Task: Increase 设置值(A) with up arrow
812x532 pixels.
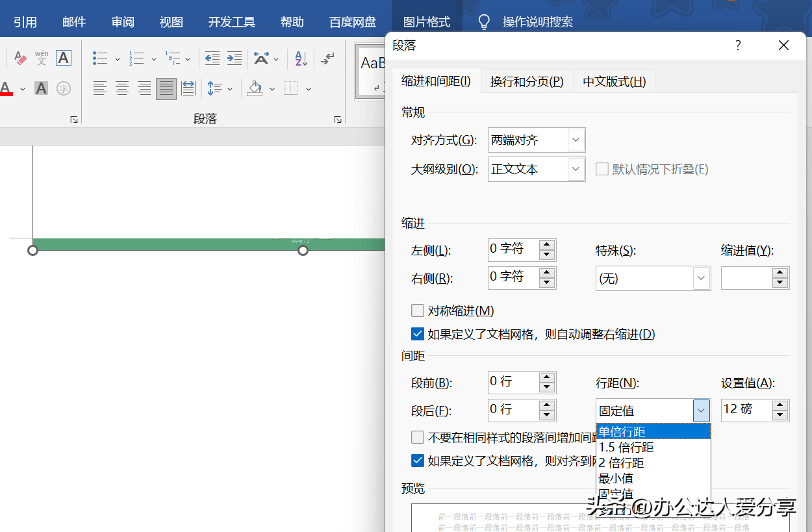Action: coord(780,405)
